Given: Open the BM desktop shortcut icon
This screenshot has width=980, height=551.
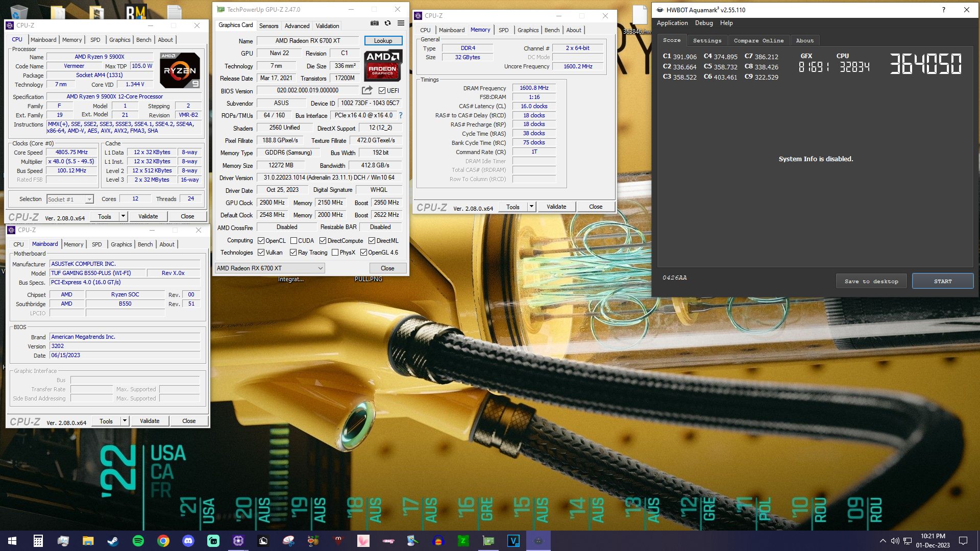Looking at the screenshot, I should 136,11.
